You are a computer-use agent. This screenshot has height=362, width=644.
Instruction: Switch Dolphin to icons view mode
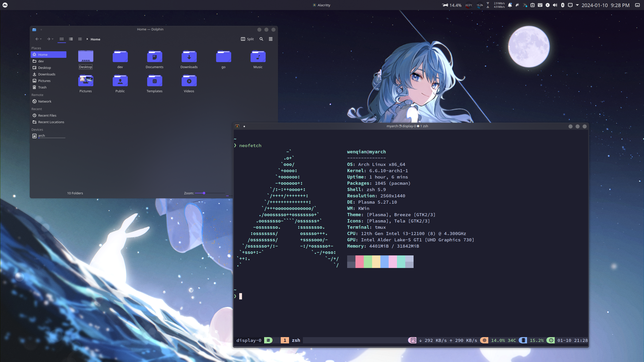coord(62,39)
